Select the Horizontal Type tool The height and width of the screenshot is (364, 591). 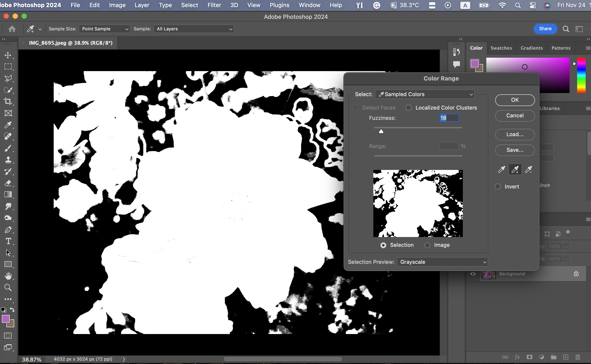8,241
